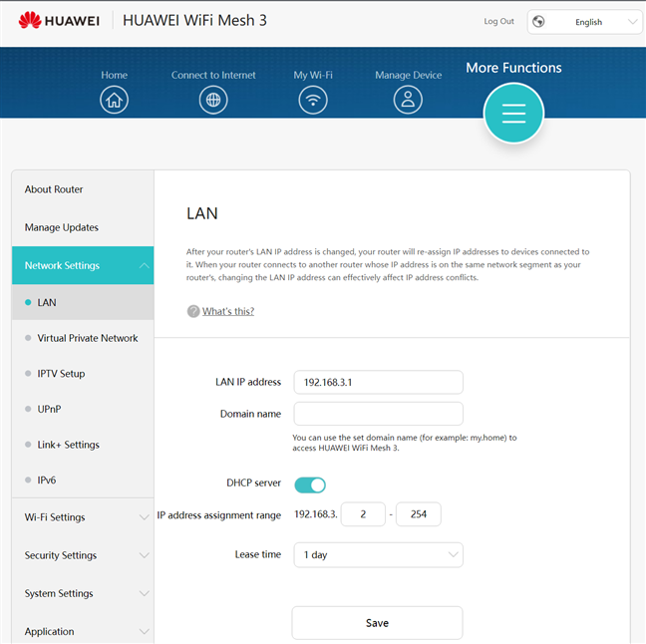Collapse the Network Settings section

pos(83,265)
